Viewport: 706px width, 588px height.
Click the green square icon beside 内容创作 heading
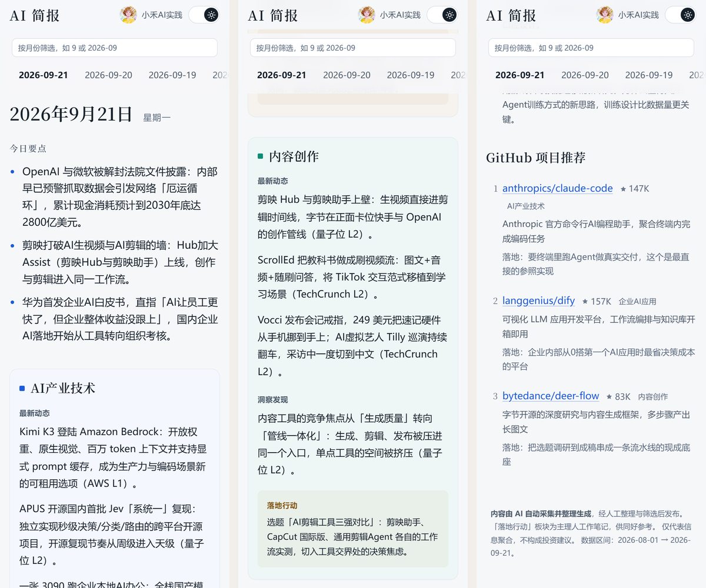click(261, 156)
